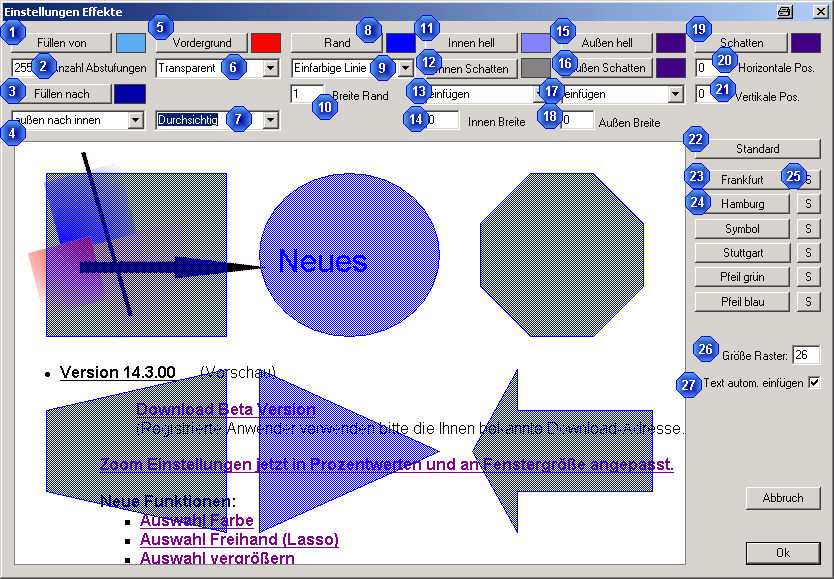
Task: Expand the Einfarbige Linie dropdown
Action: [x=405, y=69]
